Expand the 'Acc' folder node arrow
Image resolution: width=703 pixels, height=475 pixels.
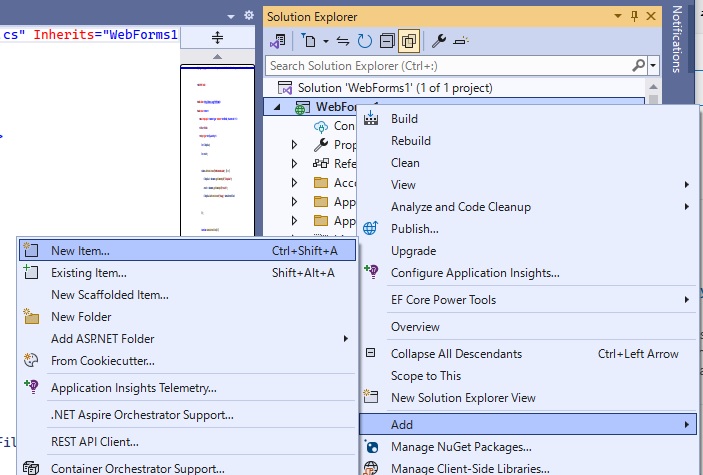pos(294,183)
